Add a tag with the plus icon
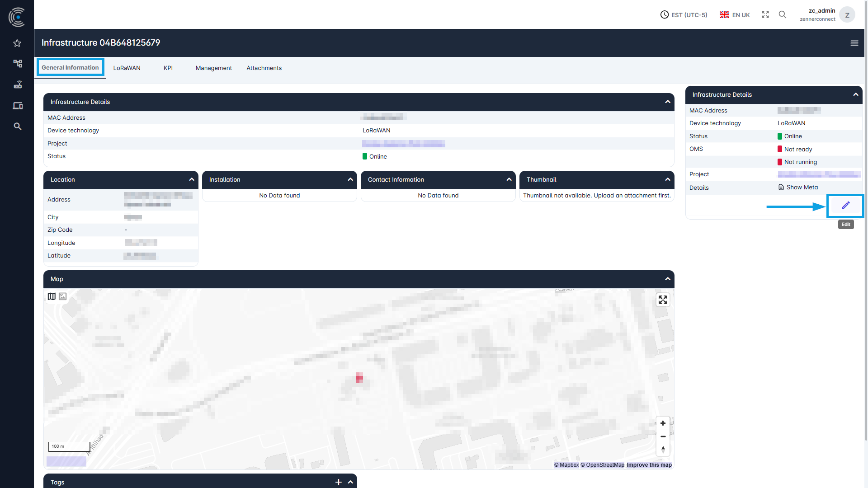The height and width of the screenshot is (488, 868). click(339, 482)
